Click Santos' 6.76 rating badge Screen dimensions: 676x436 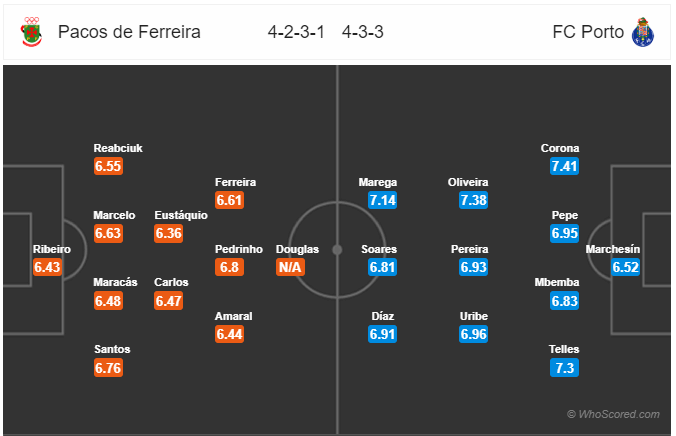pos(108,368)
